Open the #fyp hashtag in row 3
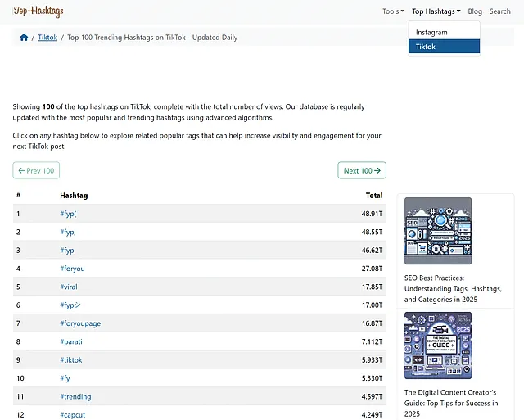524x420 pixels. coord(67,251)
